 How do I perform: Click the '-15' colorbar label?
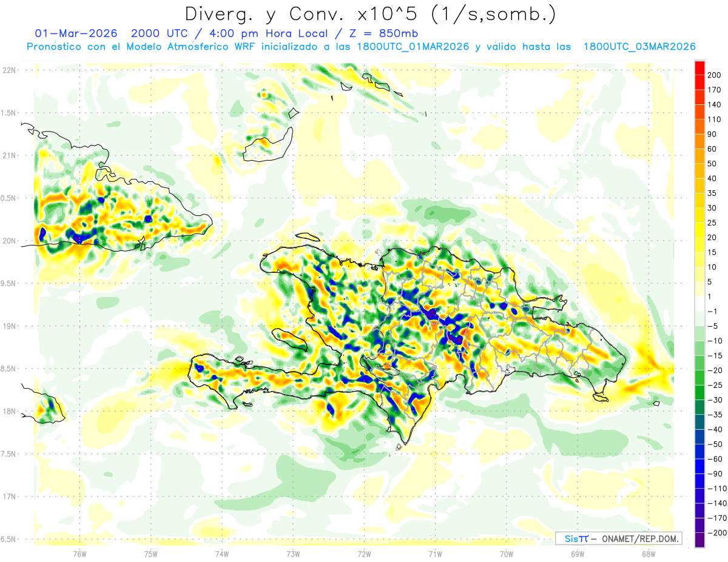(715, 356)
